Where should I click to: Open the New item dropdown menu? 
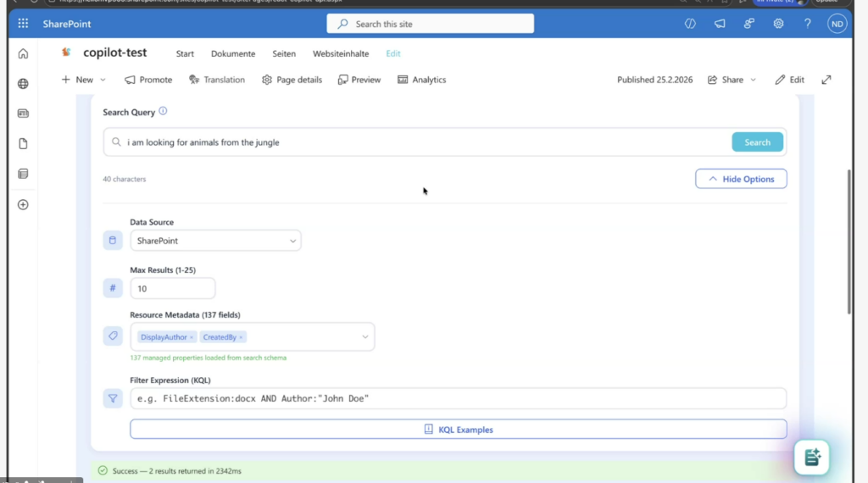coord(84,80)
